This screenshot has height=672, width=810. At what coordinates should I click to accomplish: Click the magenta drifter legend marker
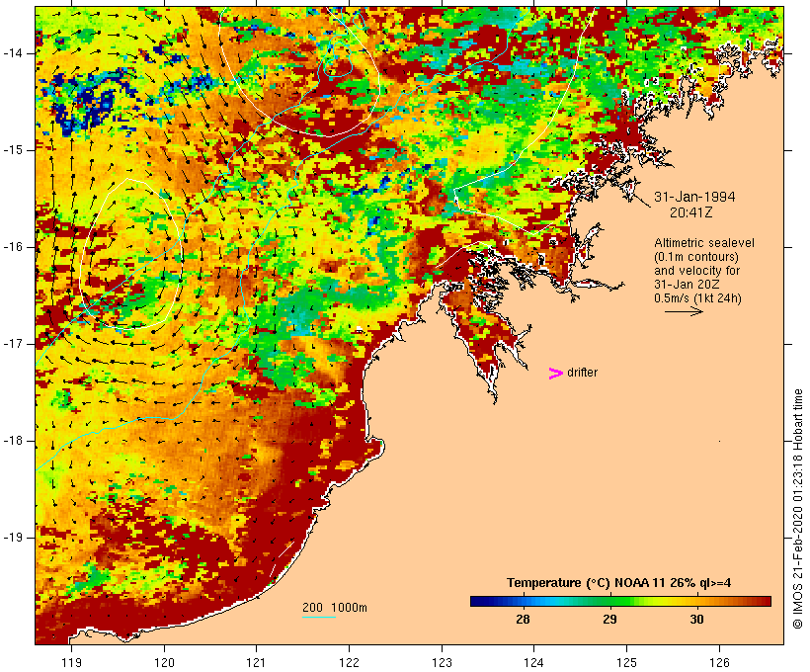click(x=556, y=374)
